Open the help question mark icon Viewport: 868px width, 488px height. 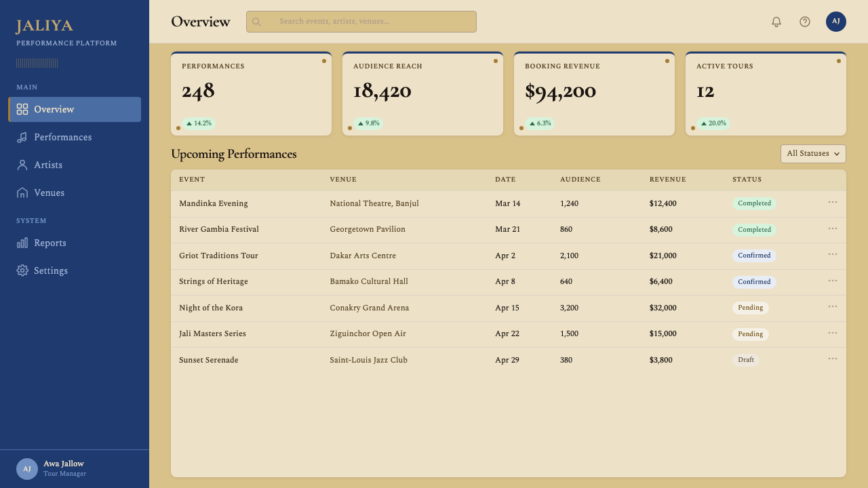coord(805,22)
